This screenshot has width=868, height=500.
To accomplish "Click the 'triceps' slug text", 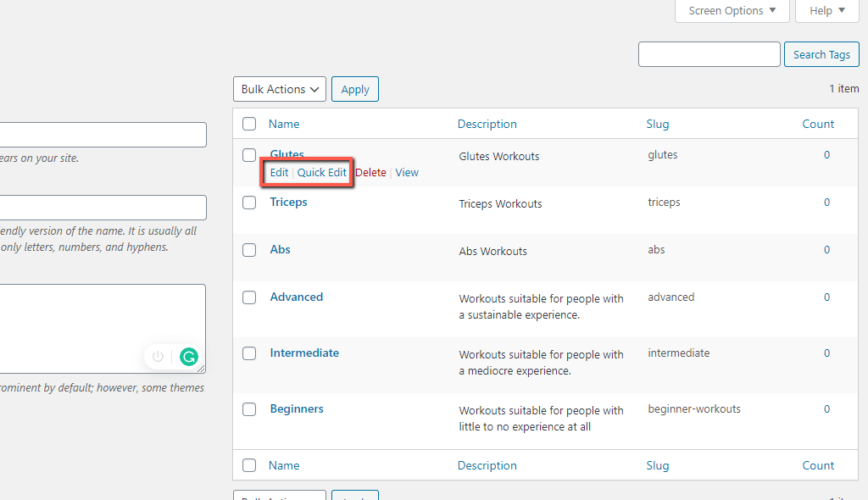I will coord(664,202).
